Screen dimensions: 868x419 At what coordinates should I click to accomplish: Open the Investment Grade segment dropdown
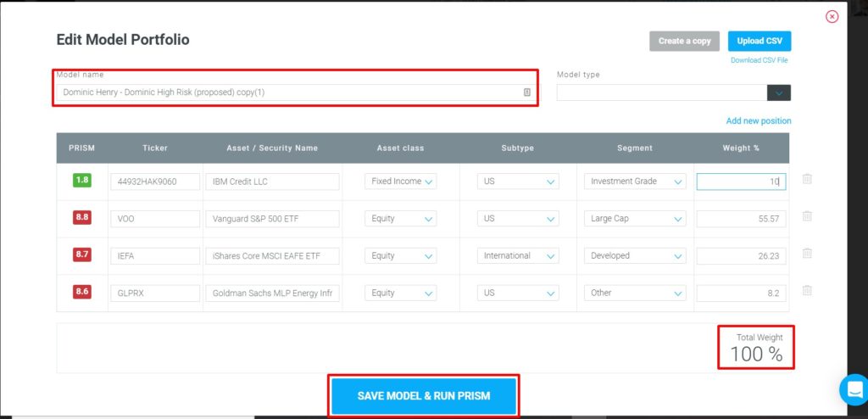[635, 182]
